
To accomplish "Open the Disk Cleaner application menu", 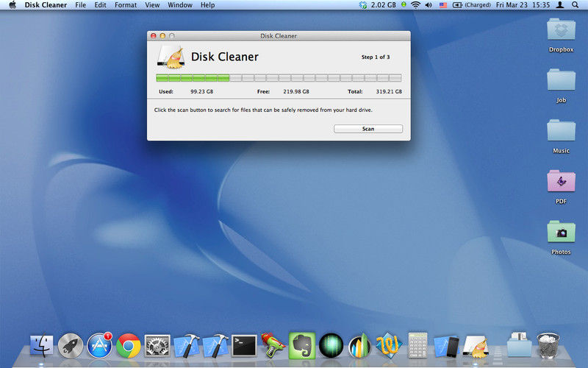I will 46,5.
